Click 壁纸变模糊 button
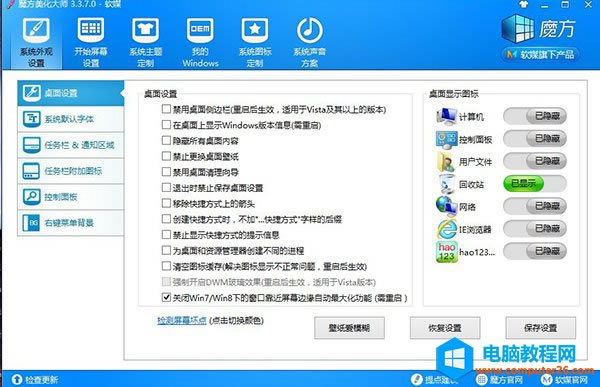The height and width of the screenshot is (387, 600). tap(349, 328)
